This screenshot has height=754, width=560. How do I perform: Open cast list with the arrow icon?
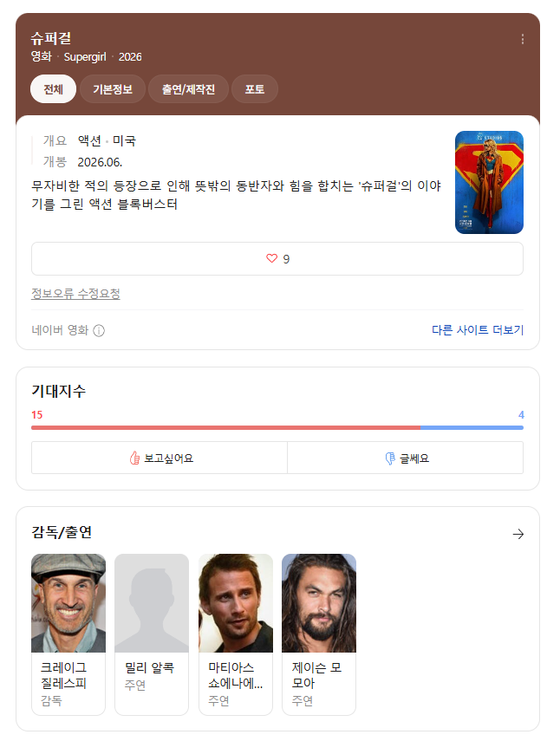tap(518, 534)
